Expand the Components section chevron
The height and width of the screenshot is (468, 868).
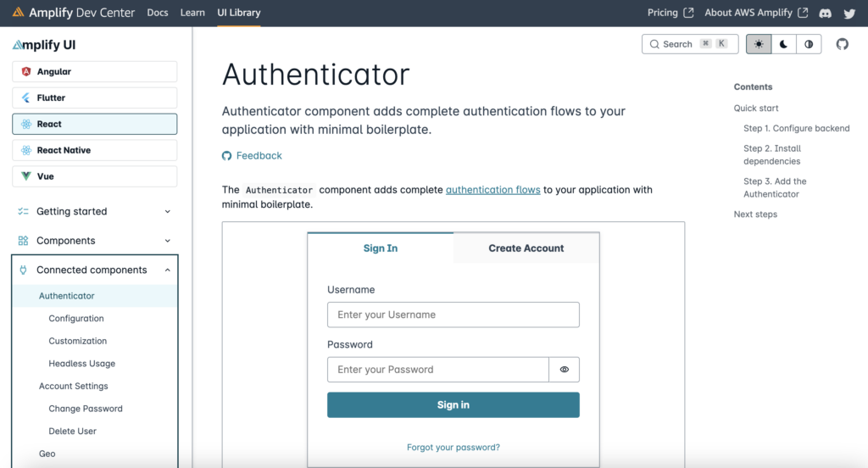168,241
